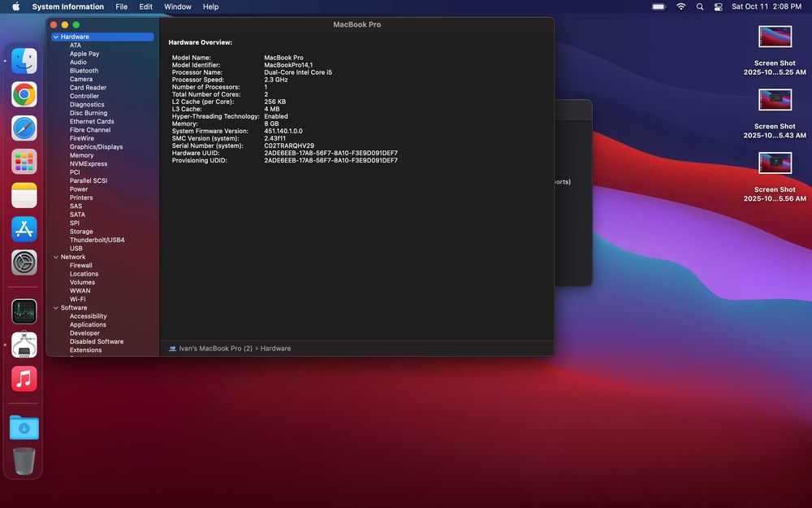The height and width of the screenshot is (508, 812).
Task: Open Launchpad from the Dock
Action: (24, 162)
